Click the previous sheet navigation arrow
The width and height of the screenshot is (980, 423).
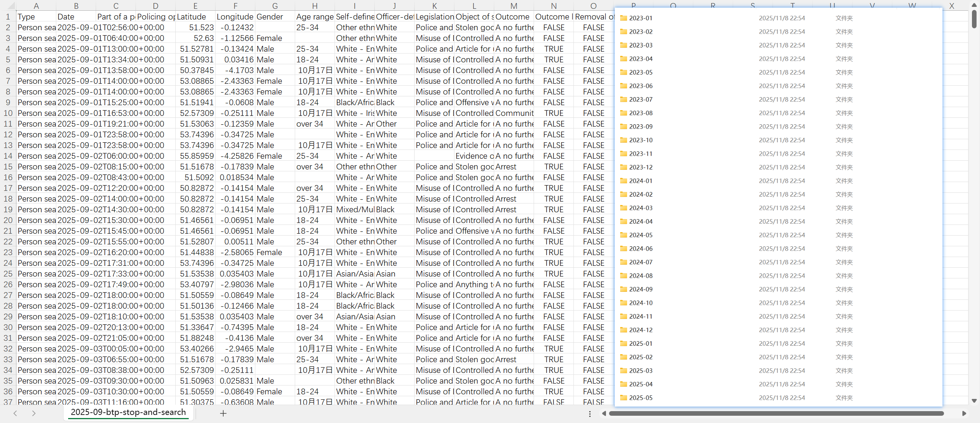click(x=15, y=413)
